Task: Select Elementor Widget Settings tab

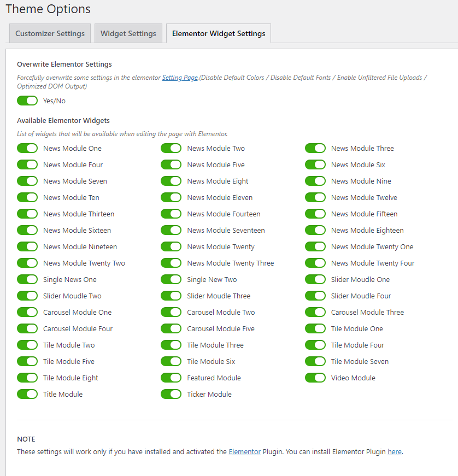Action: click(x=219, y=33)
